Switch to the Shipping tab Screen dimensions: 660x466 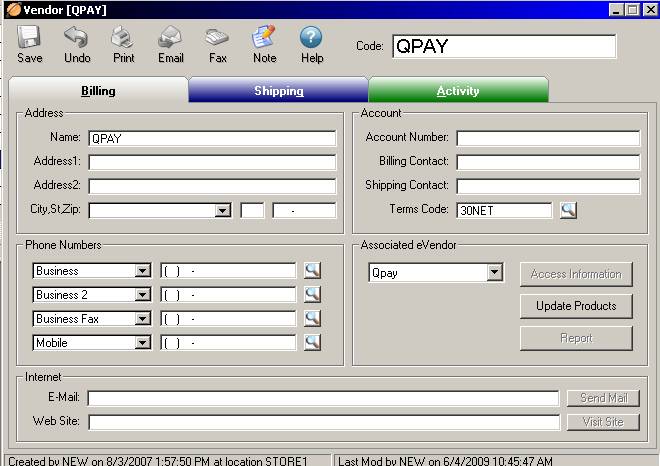(279, 90)
